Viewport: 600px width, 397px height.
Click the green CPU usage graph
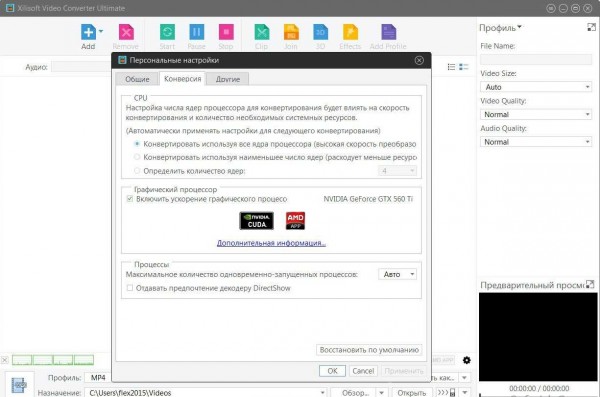[53, 360]
